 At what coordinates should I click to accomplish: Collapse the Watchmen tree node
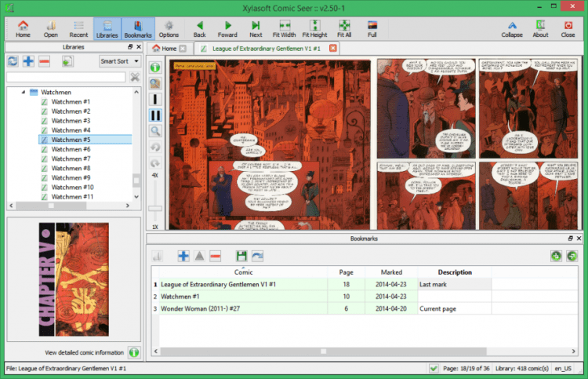click(x=23, y=92)
